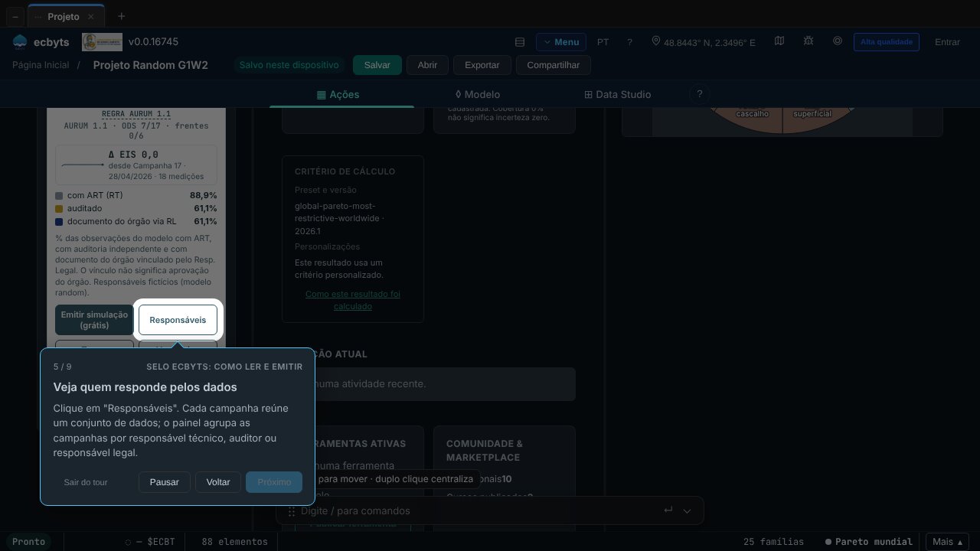Click the Próximo tour button
This screenshot has height=551, width=980.
click(x=274, y=482)
